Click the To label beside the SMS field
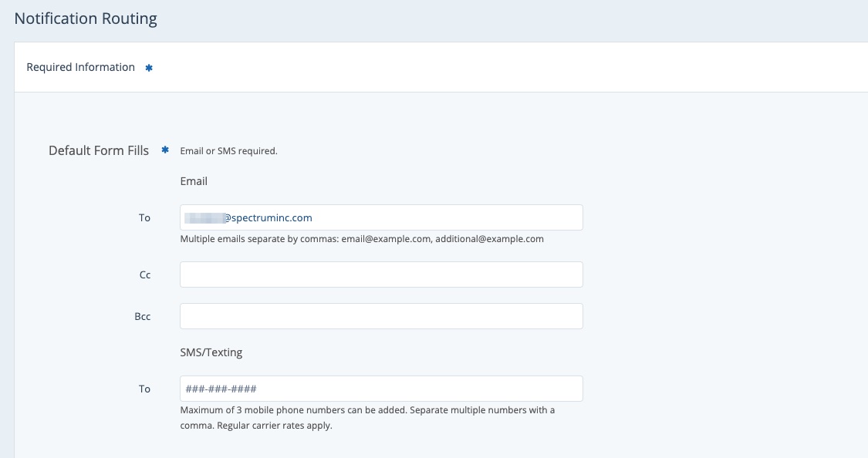This screenshot has width=868, height=458. (x=144, y=389)
